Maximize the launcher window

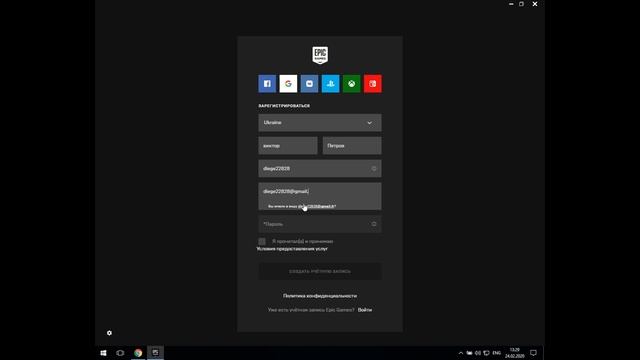click(x=521, y=4)
